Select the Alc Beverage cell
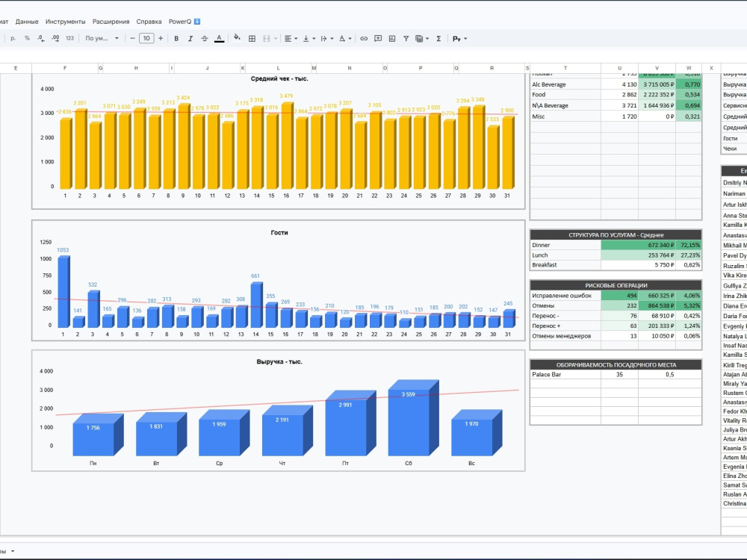The image size is (747, 560). click(565, 84)
